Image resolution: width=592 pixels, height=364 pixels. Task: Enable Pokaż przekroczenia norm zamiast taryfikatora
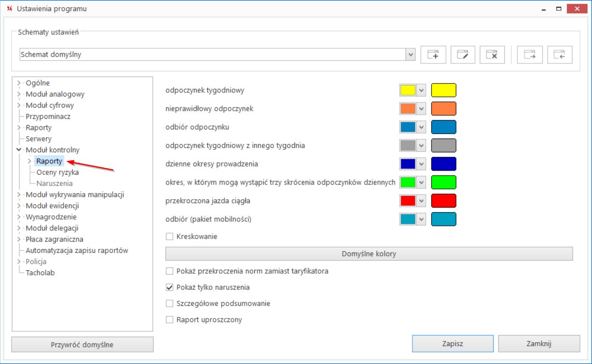pos(169,271)
